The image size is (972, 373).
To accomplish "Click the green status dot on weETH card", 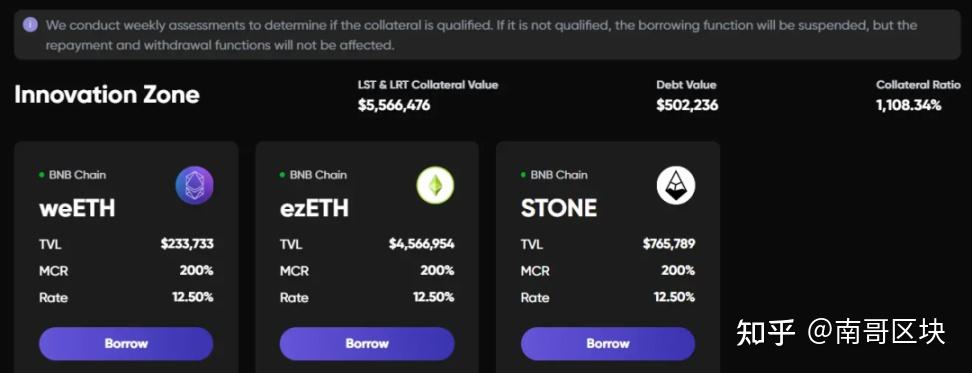I will click(42, 175).
